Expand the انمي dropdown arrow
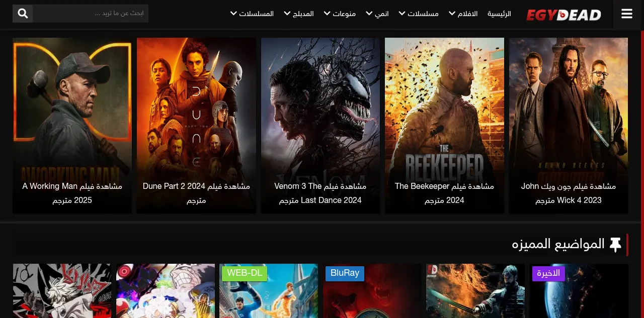The image size is (644, 318). point(369,14)
